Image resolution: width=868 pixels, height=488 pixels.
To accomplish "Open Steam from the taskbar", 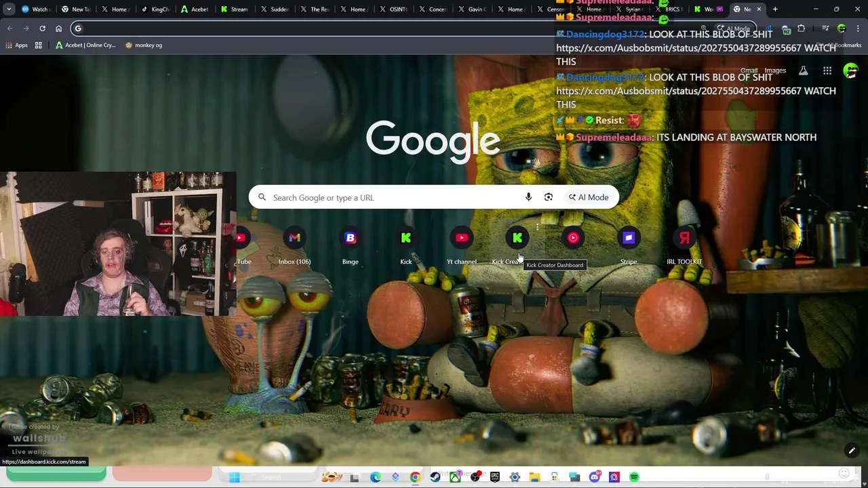I will tap(435, 477).
